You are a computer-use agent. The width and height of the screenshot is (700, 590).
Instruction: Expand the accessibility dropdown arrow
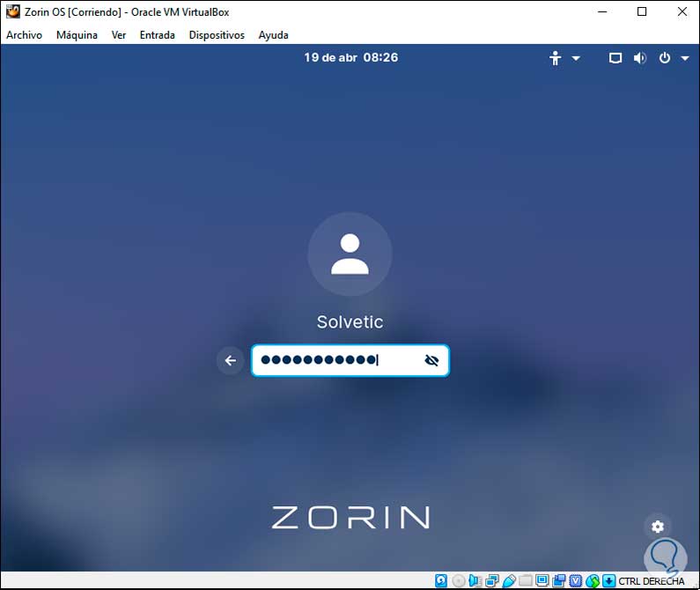click(x=576, y=58)
